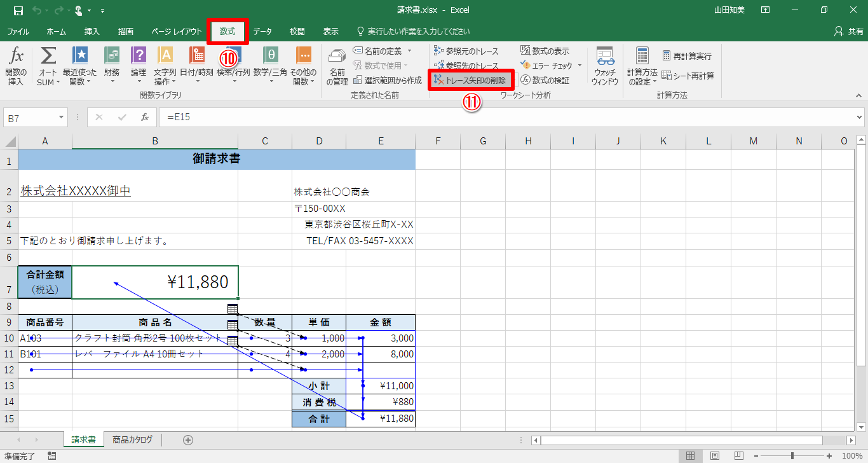The height and width of the screenshot is (463, 868).
Task: Switch to the ホーム tab
Action: pyautogui.click(x=56, y=31)
